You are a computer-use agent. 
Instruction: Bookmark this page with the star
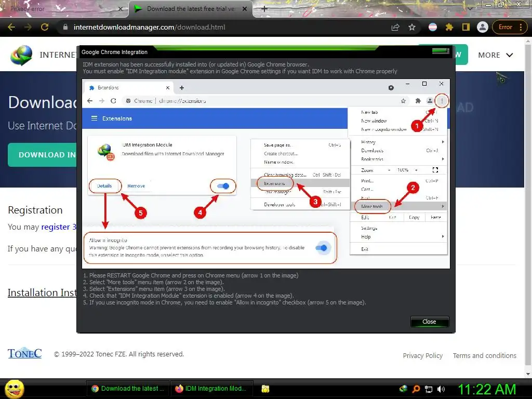click(x=412, y=27)
